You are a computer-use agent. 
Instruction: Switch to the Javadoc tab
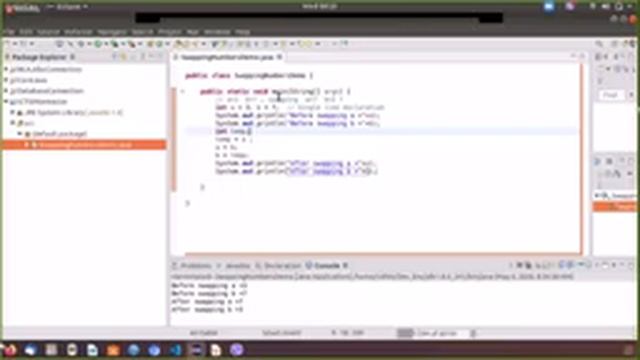tap(234, 266)
